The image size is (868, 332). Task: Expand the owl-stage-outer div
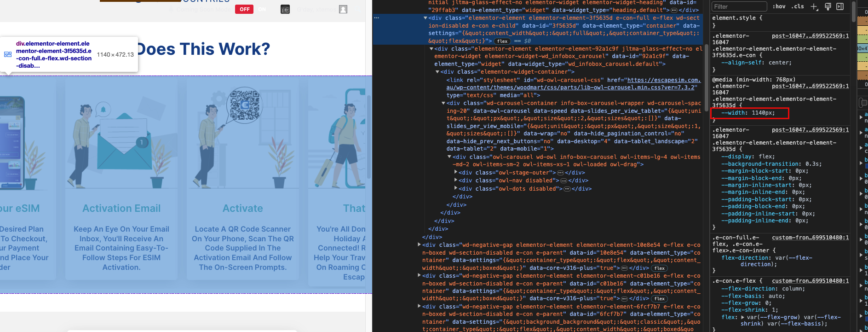coord(456,173)
